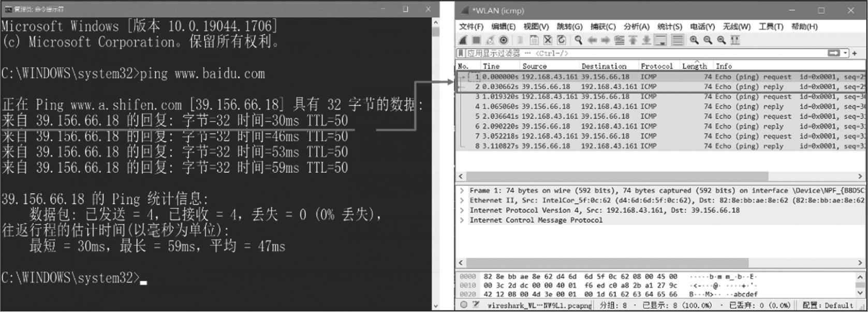Open the 工具(T) menu
The width and height of the screenshot is (868, 312).
pos(771,26)
